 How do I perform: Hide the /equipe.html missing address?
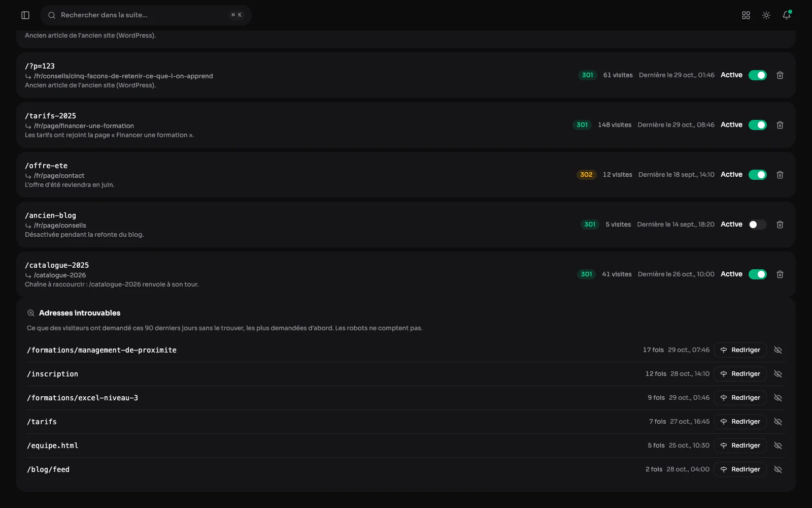[x=778, y=446]
